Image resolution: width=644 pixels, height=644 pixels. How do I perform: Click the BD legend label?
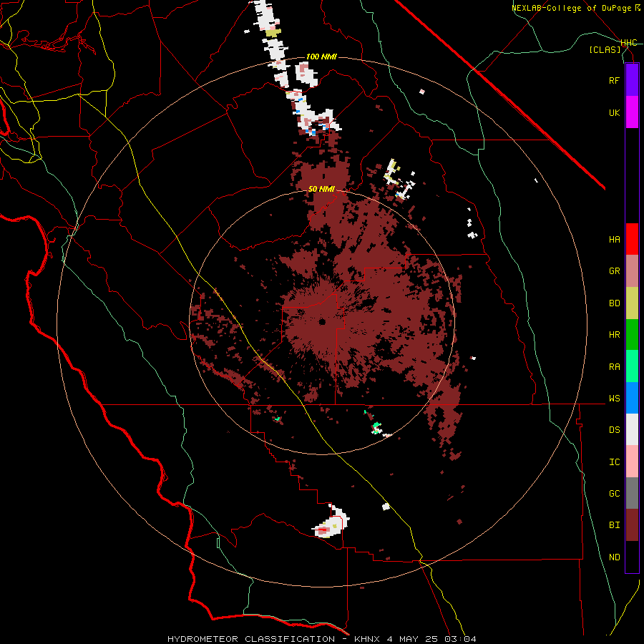click(x=614, y=303)
